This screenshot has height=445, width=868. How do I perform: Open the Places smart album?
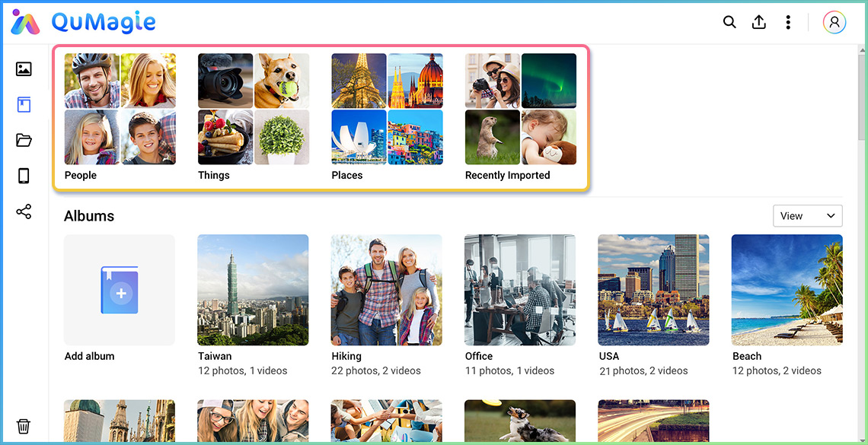tap(387, 109)
